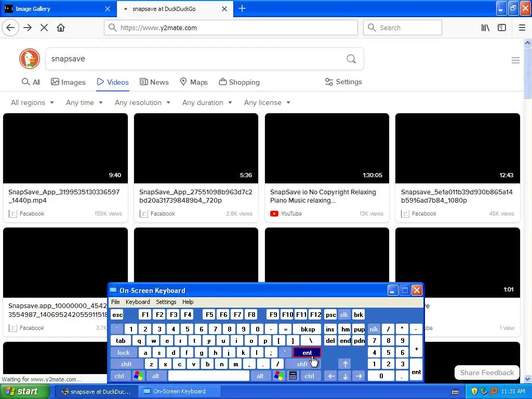The image size is (532, 399).
Task: Expand the Any resolution filter
Action: [x=142, y=102]
